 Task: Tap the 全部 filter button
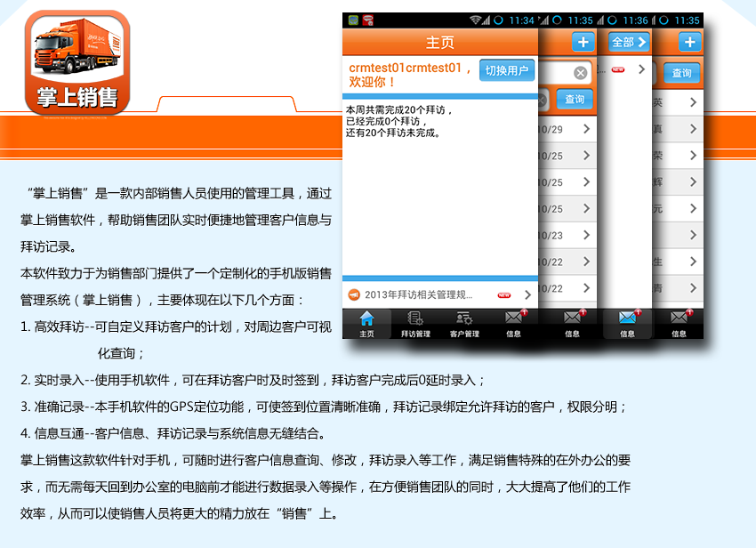[629, 42]
